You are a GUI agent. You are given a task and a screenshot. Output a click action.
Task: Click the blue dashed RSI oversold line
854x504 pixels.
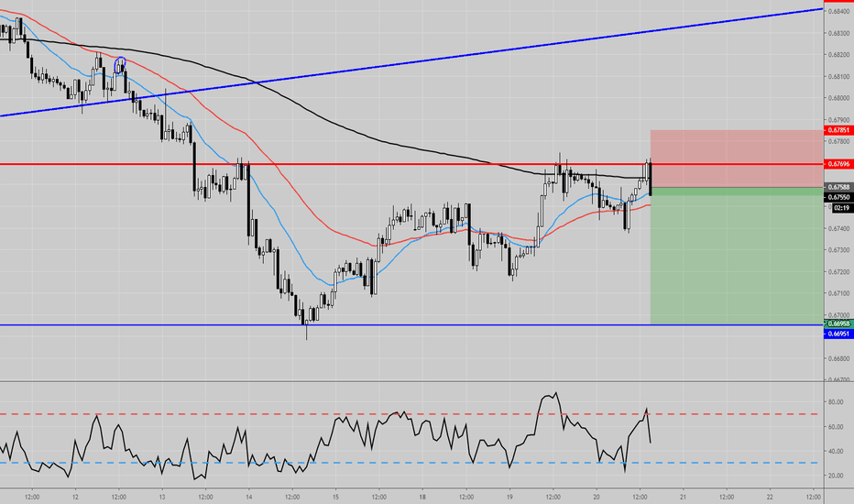click(275, 462)
